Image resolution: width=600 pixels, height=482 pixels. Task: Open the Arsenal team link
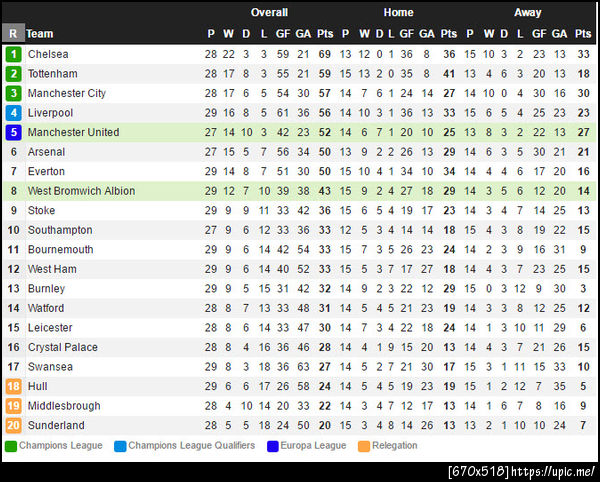point(47,152)
